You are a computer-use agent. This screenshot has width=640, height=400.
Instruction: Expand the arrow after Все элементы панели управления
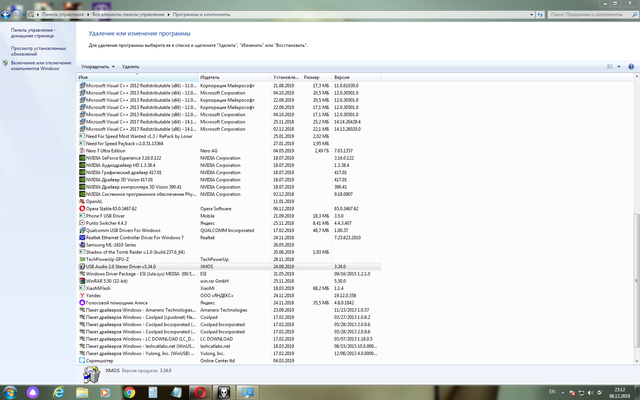pyautogui.click(x=168, y=14)
